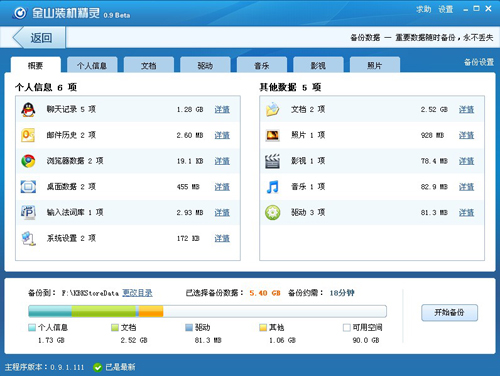This screenshot has height=376, width=500.
Task: Click the 开始备份 button
Action: point(449,313)
